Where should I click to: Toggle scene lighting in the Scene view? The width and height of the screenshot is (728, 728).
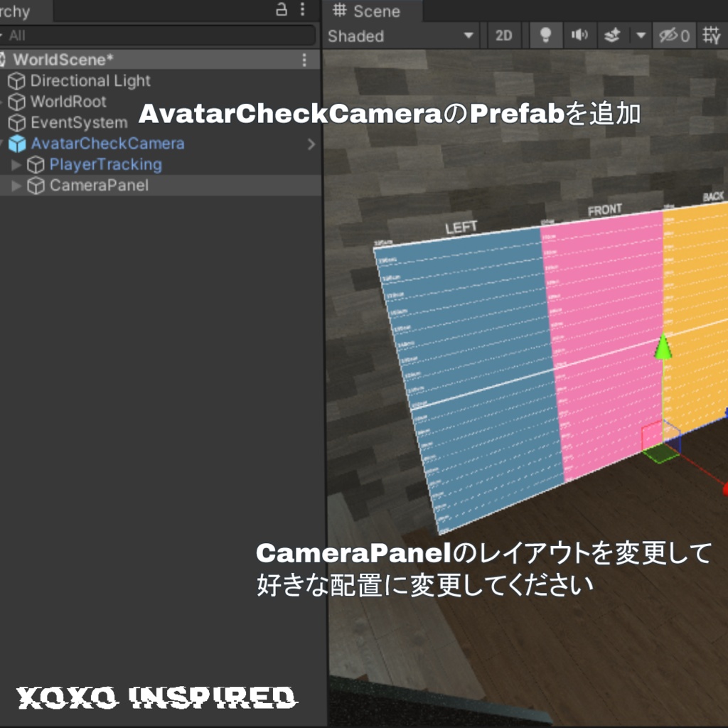coord(545,36)
